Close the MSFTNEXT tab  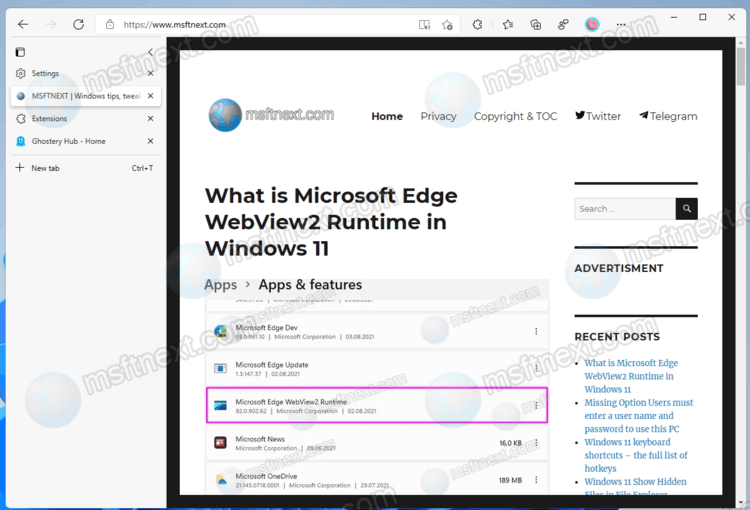coord(150,96)
